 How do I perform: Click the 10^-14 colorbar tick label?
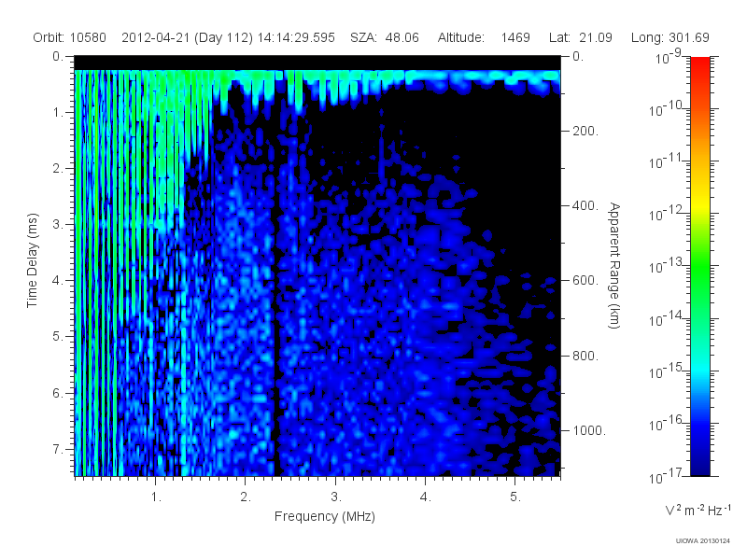668,319
